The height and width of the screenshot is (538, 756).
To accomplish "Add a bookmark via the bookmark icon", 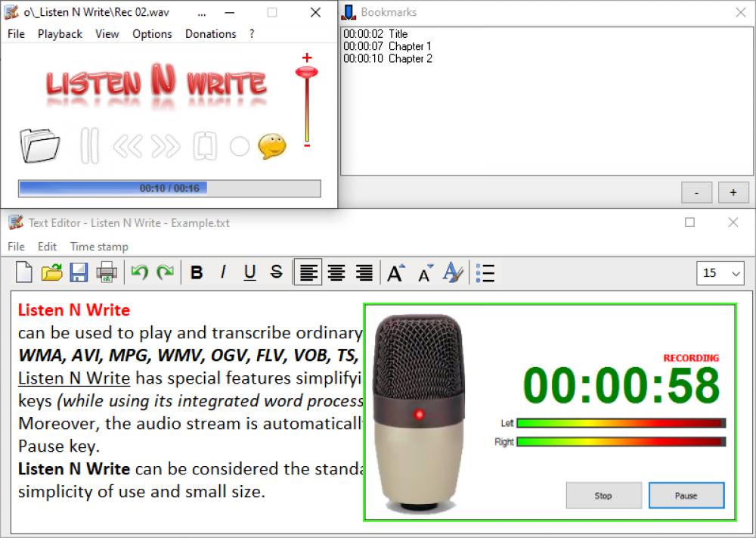I will [204, 144].
